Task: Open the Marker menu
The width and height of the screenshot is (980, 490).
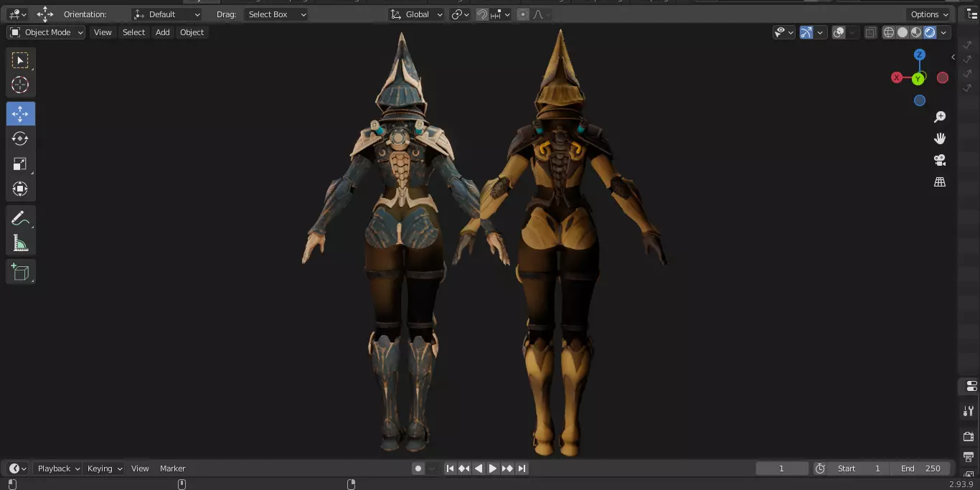Action: point(172,468)
